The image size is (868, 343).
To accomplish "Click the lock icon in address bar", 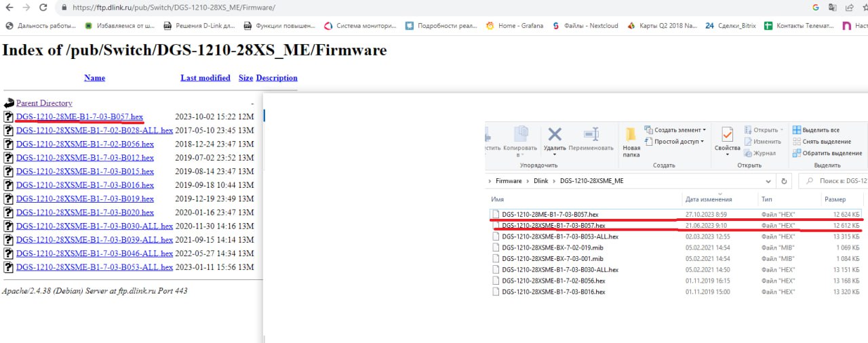I will [64, 7].
